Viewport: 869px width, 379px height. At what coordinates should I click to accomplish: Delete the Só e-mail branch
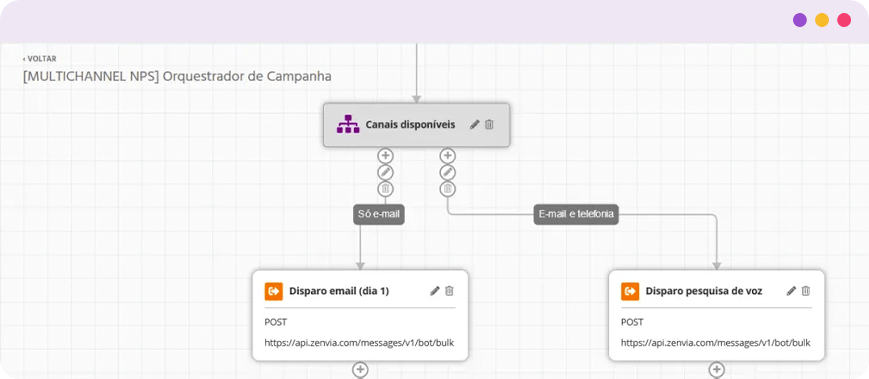pos(385,189)
